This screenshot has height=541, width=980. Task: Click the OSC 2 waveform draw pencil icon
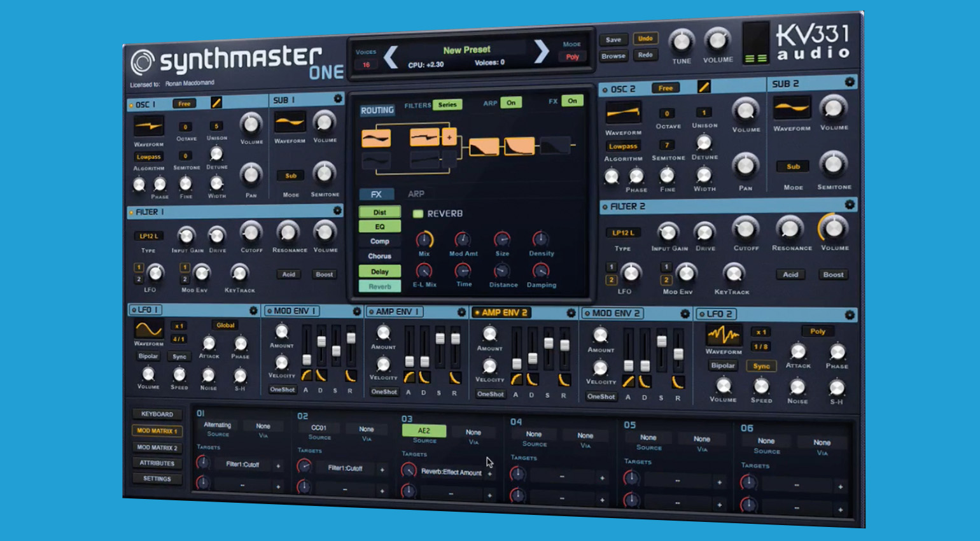point(703,87)
